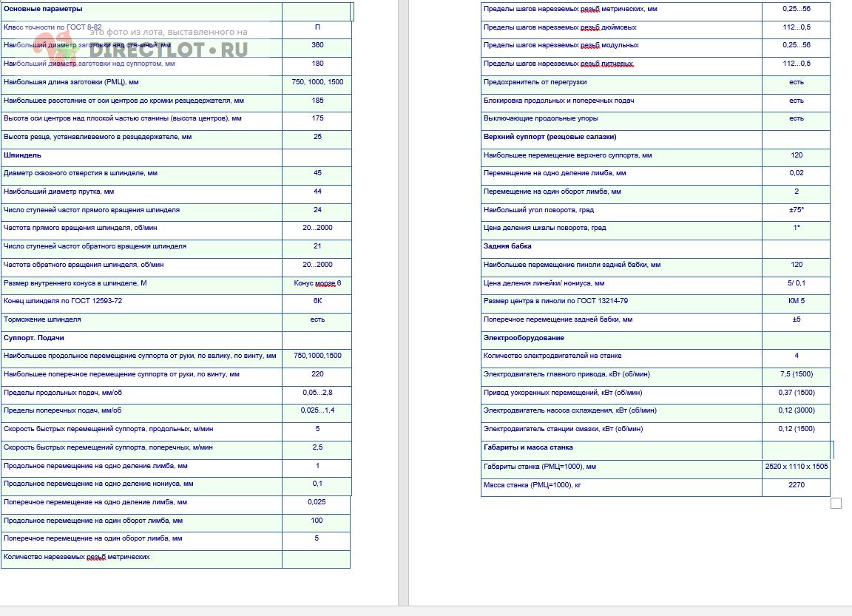852x616 pixels.
Task: Click '0,025' поперечное перемещение на деление лимба
Action: (x=317, y=502)
